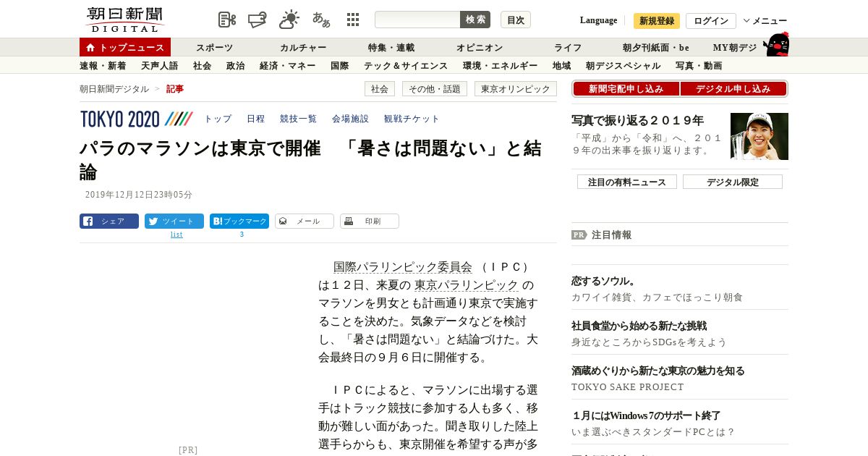
Task: Click the red mascot character icon
Action: (775, 44)
